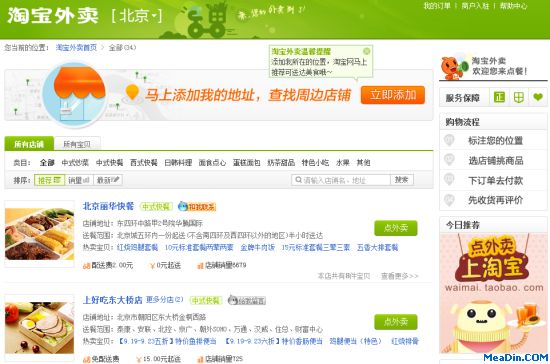This screenshot has height=364, width=550.
Task: Click the step icon beside 选店铺挑商品
Action: [x=449, y=160]
